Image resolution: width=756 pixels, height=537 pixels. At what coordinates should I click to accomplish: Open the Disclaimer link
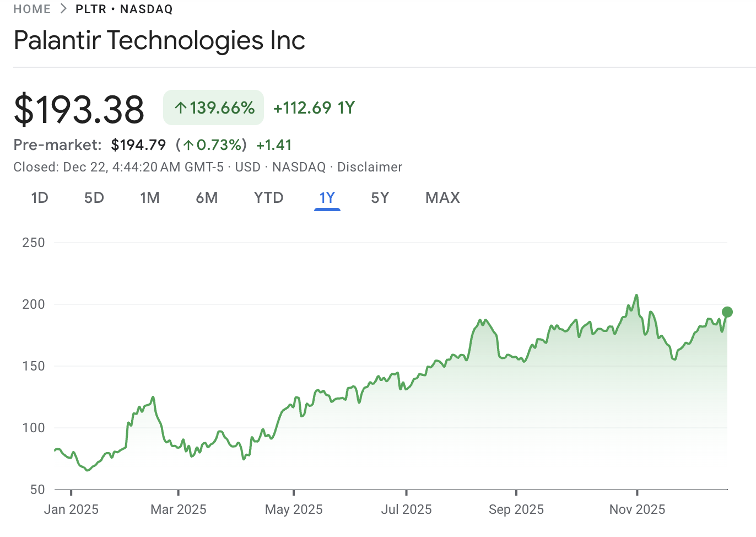[370, 167]
